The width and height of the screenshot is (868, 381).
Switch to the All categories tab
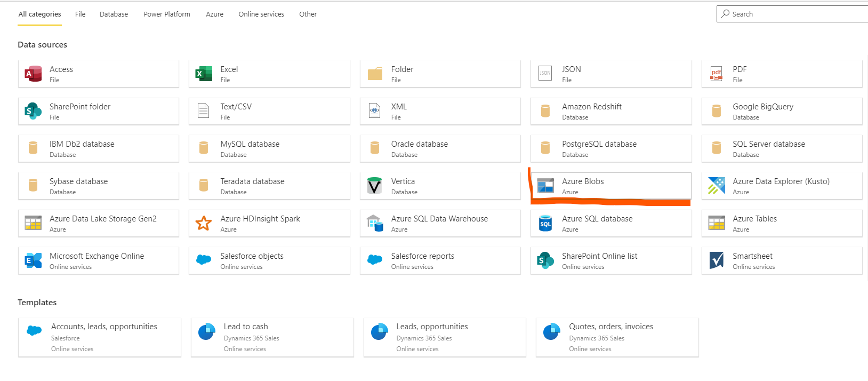coord(39,14)
